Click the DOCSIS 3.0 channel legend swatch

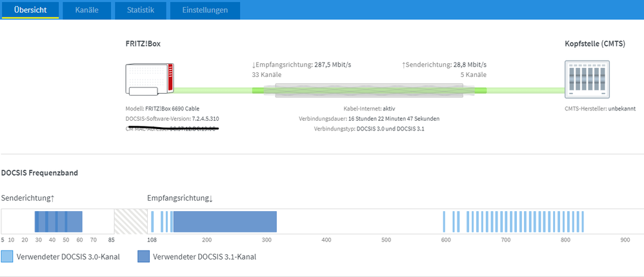point(7,257)
